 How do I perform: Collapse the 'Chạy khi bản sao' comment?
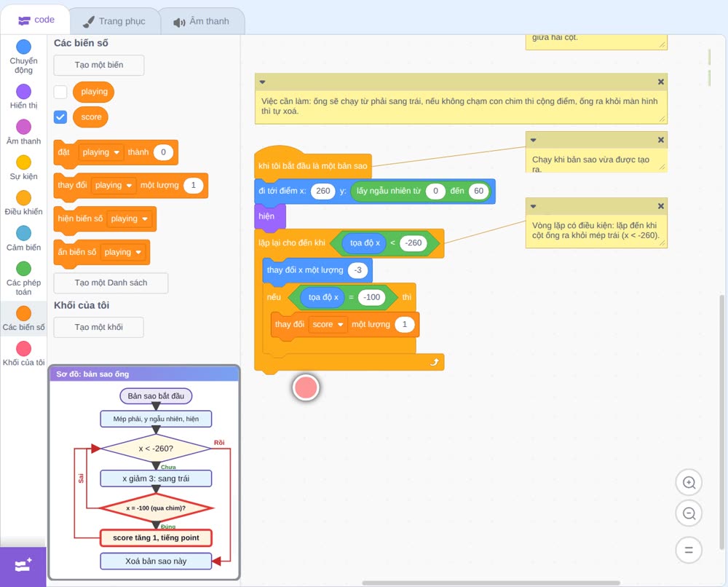click(x=533, y=140)
